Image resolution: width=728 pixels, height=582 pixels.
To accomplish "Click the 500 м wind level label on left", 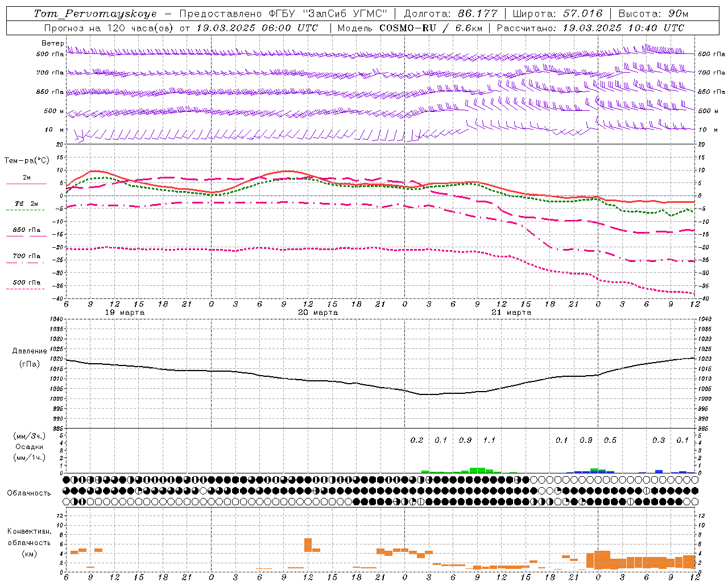I will tap(54, 111).
